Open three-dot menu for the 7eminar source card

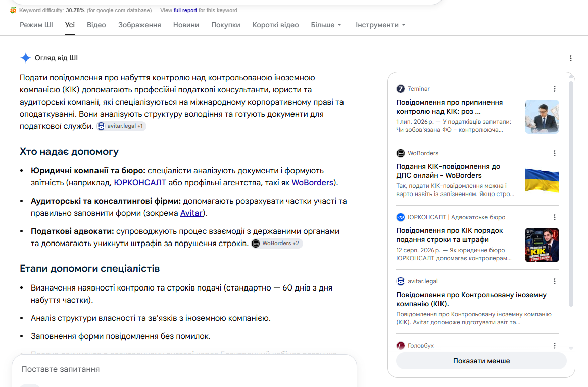(x=555, y=89)
